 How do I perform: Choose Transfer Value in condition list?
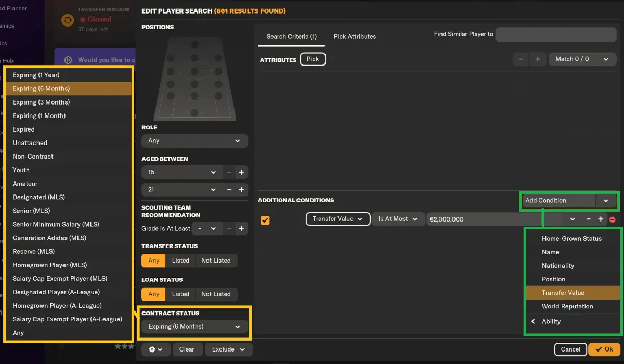pos(573,293)
